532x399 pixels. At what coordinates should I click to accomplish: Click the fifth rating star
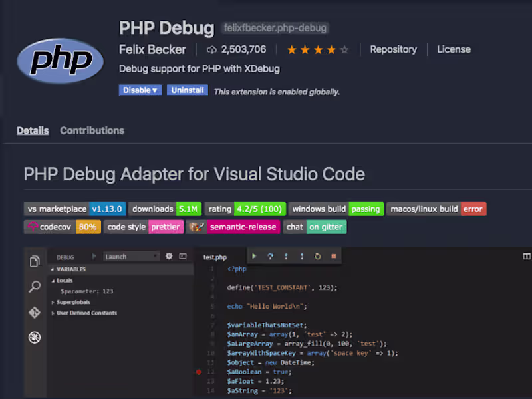click(344, 49)
